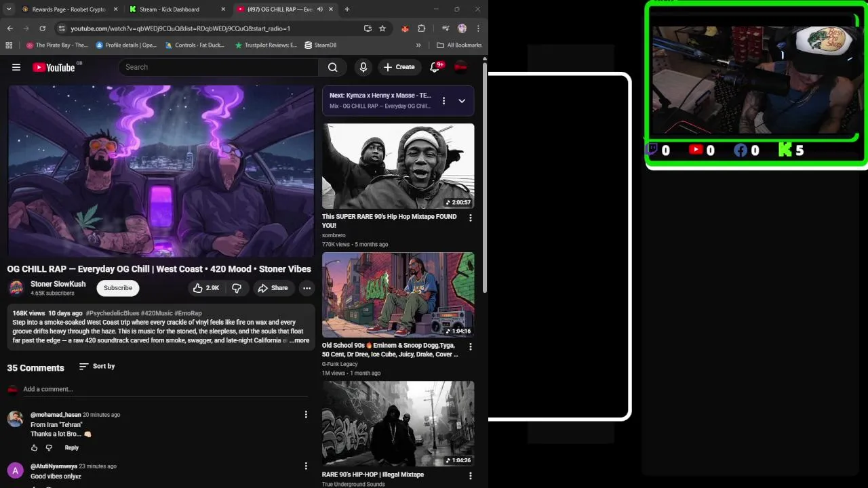Play the OG CHILL RAP video player
This screenshot has width=868, height=488.
point(161,171)
